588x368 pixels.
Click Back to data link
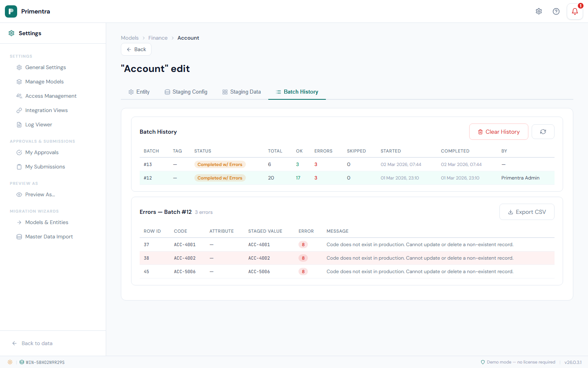click(x=37, y=343)
